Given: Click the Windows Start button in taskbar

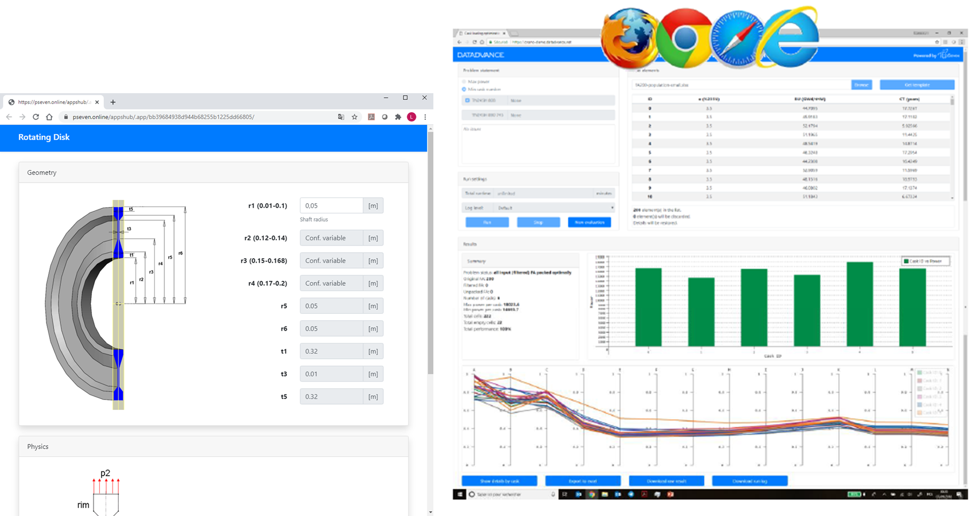Looking at the screenshot, I should point(459,494).
